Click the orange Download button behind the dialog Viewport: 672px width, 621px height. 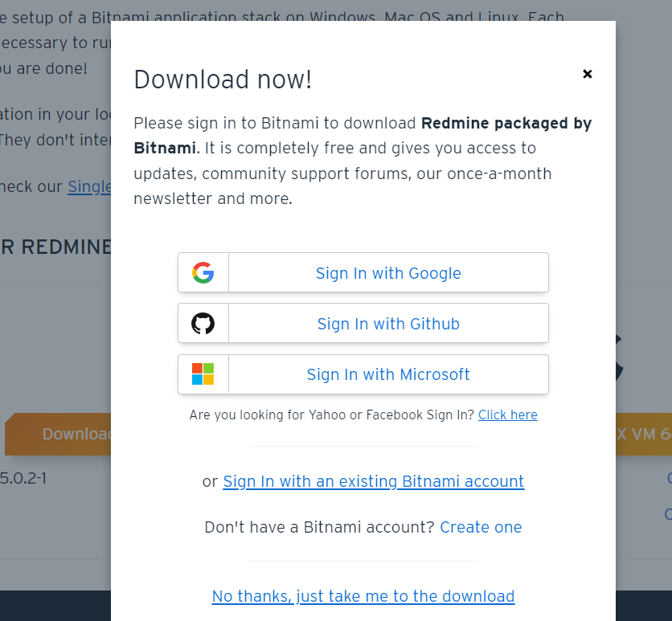[x=58, y=435]
